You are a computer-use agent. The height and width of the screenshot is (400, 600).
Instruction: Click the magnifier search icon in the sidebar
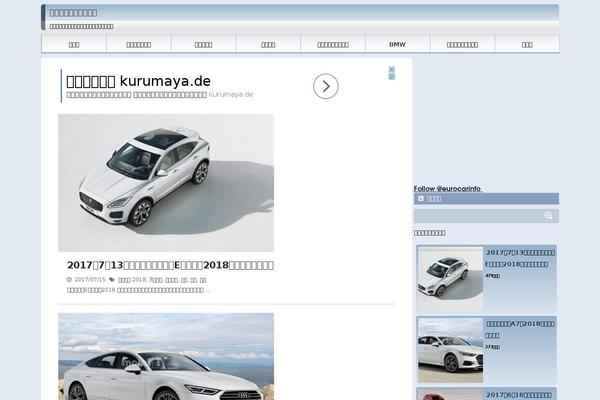548,216
